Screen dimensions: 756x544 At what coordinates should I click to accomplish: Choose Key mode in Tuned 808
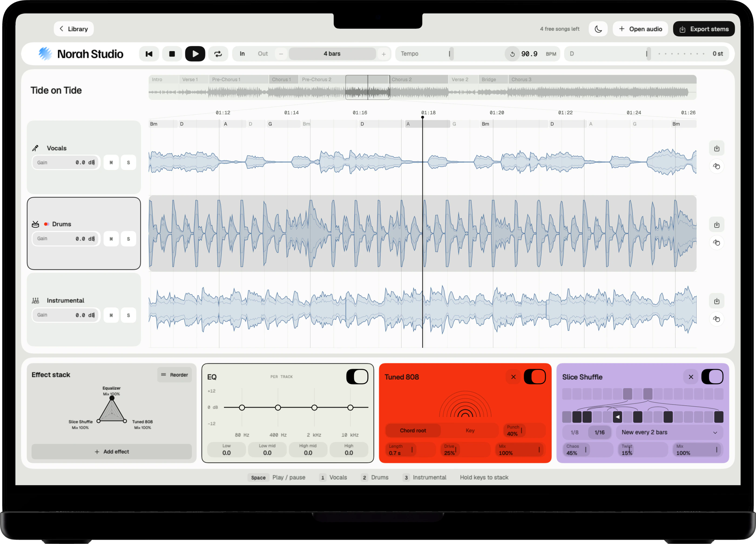point(470,430)
